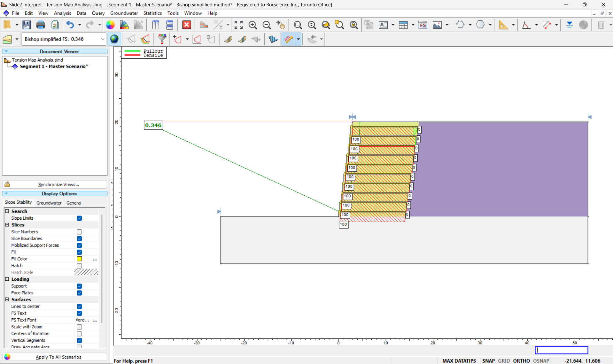Click the tile windows horizontally icon

tap(170, 25)
